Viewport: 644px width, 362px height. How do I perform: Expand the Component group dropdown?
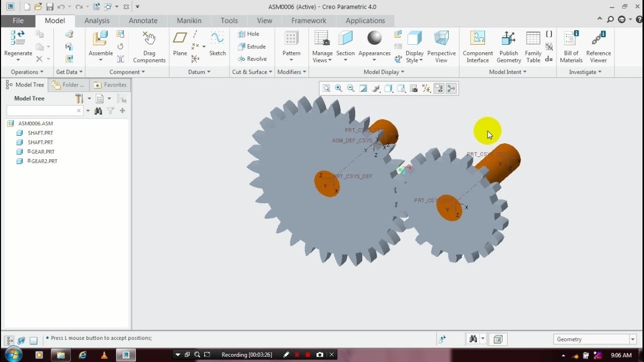pyautogui.click(x=127, y=72)
